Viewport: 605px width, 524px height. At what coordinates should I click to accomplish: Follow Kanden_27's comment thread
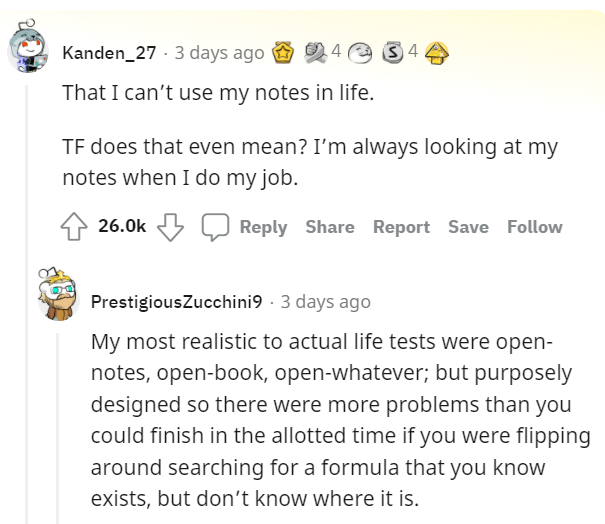pos(535,227)
